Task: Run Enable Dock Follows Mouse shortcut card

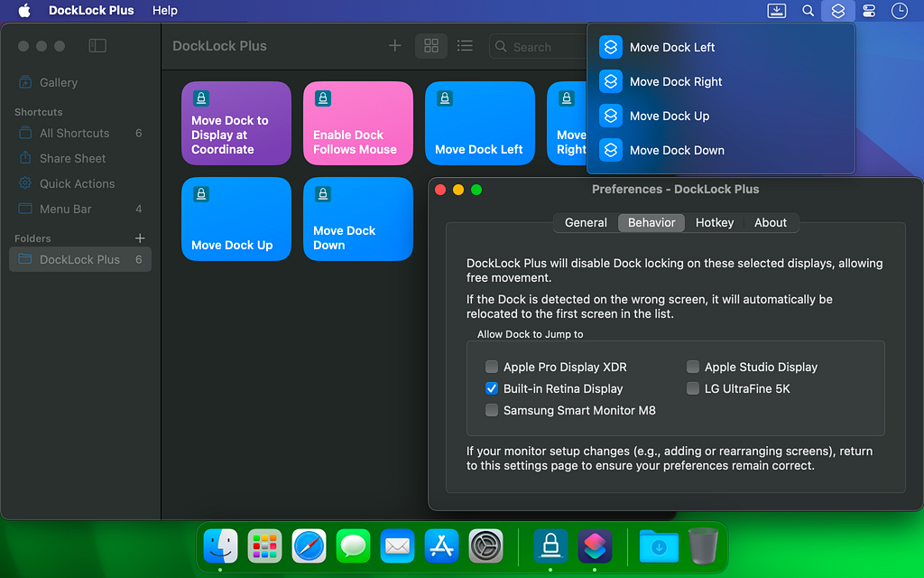Action: [x=358, y=123]
